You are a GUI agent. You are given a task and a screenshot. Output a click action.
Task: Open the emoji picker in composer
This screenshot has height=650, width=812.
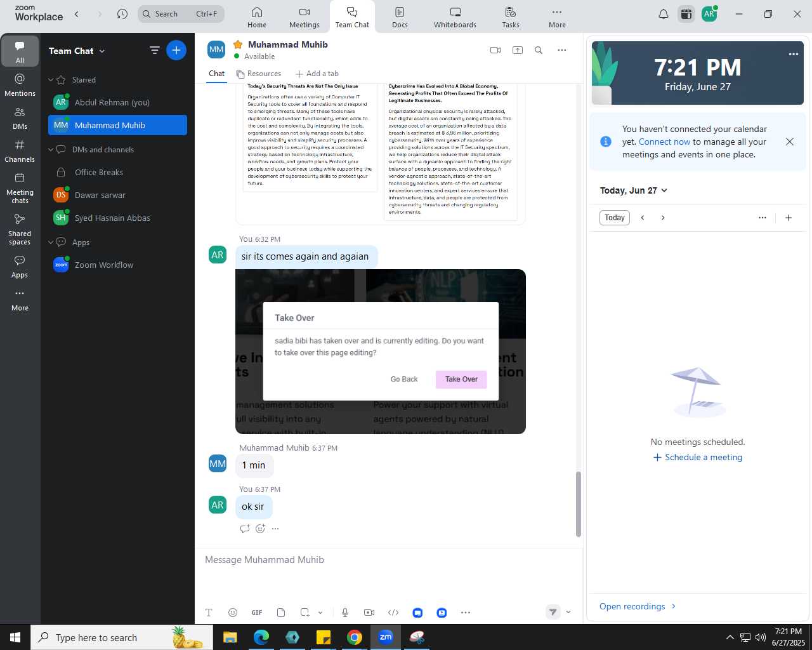coord(233,613)
